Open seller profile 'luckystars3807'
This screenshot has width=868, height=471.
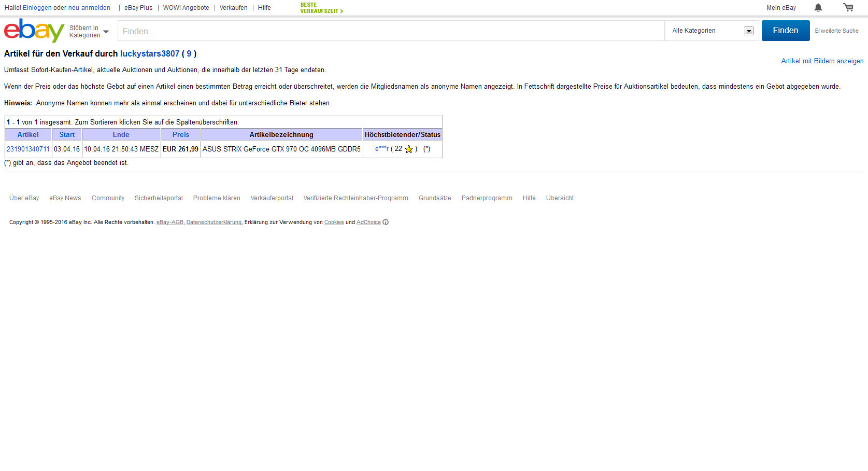click(150, 54)
